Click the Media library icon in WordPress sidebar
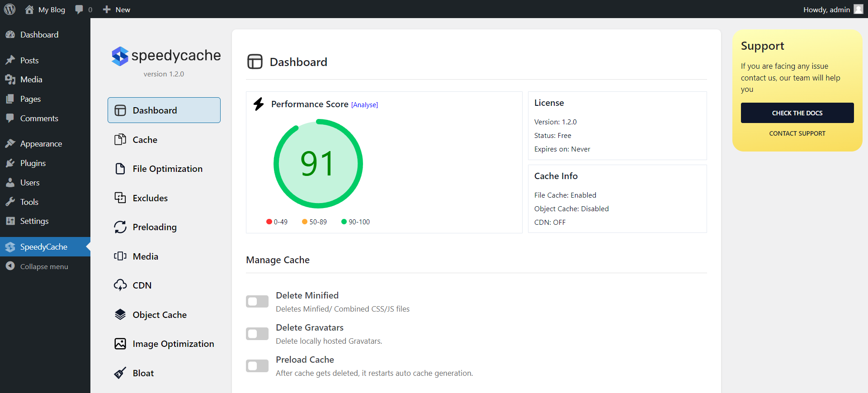The width and height of the screenshot is (868, 393). tap(10, 80)
